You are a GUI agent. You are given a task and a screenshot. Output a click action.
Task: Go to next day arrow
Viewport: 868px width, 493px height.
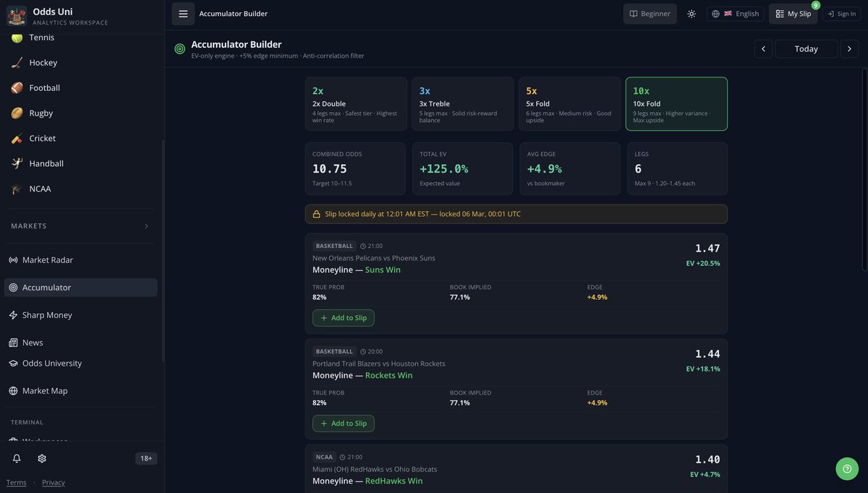pos(849,48)
